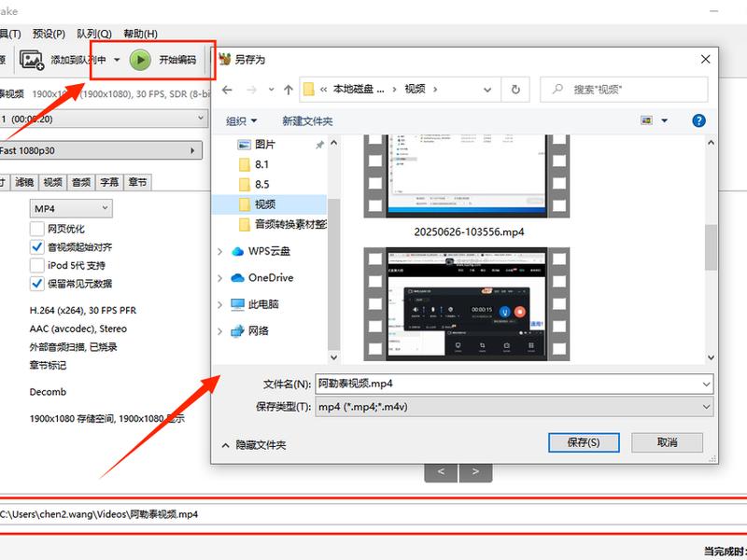Go back in the Save As dialog
The height and width of the screenshot is (560, 747).
tap(227, 90)
